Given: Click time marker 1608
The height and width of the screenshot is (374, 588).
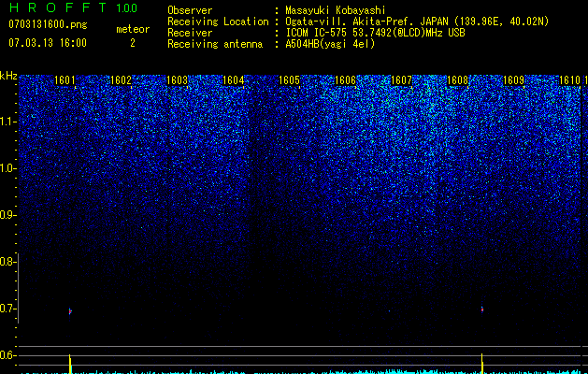Looking at the screenshot, I should pyautogui.click(x=458, y=80).
